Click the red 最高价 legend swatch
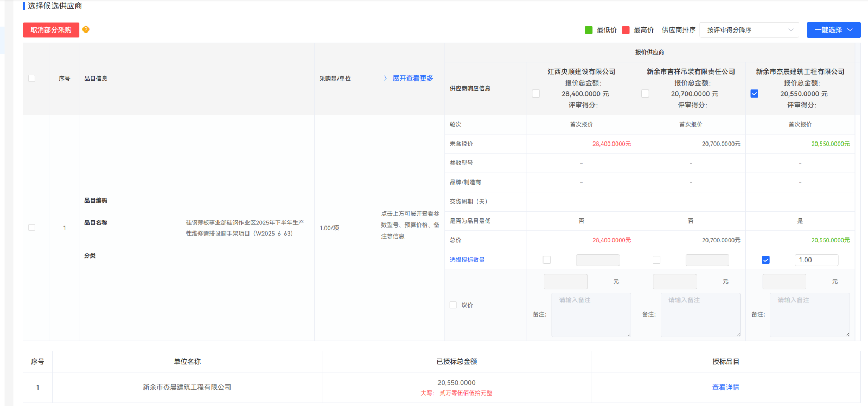Image resolution: width=868 pixels, height=406 pixels. 626,30
